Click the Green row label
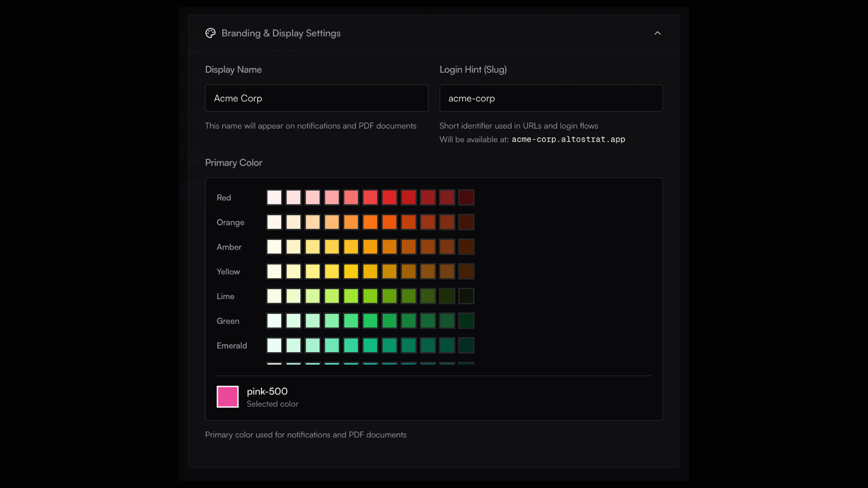 [228, 321]
